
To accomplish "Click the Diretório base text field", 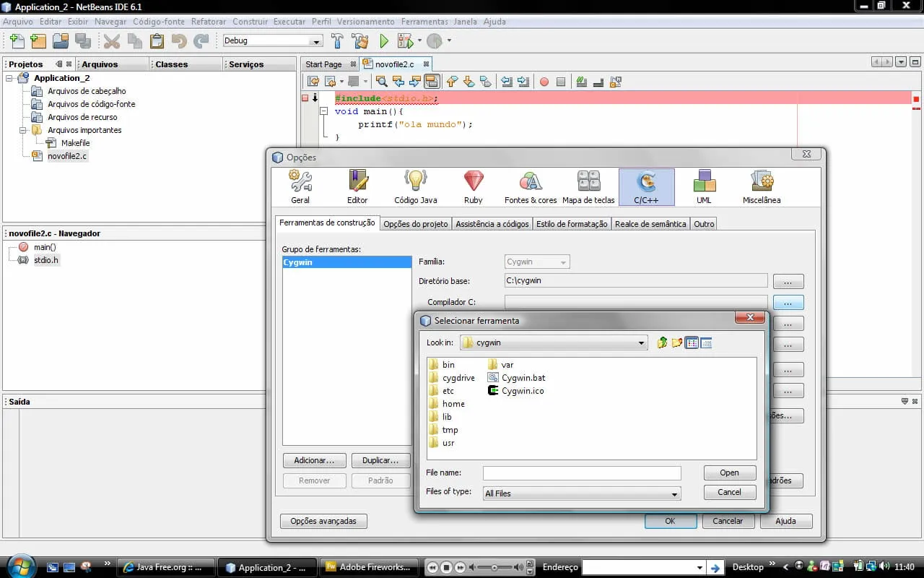I will (636, 280).
